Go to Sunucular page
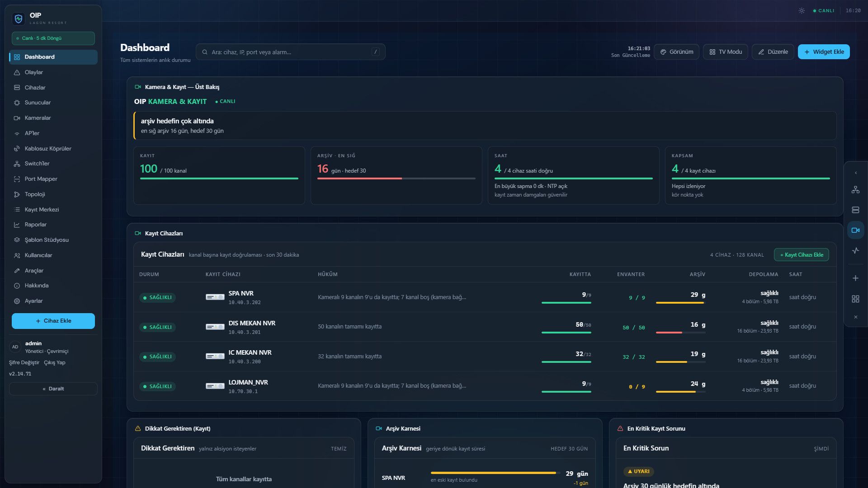Screen dimensions: 868x488 point(53,103)
